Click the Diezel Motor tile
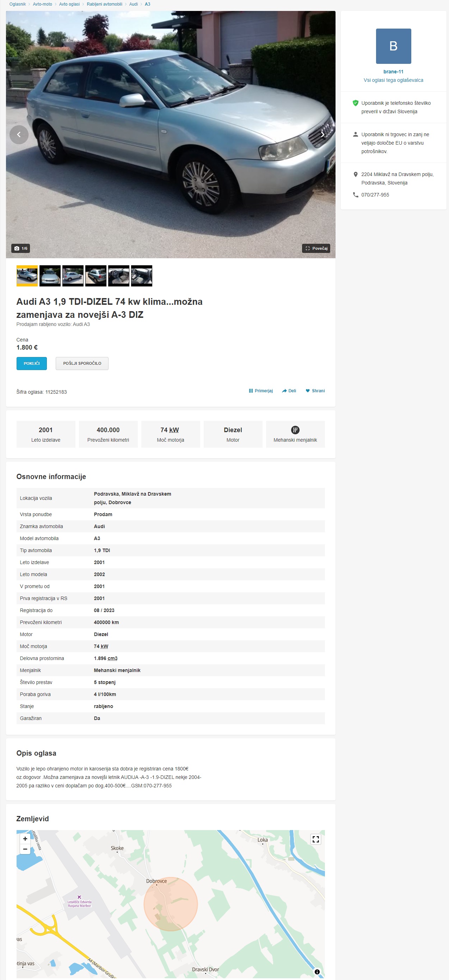 point(233,434)
